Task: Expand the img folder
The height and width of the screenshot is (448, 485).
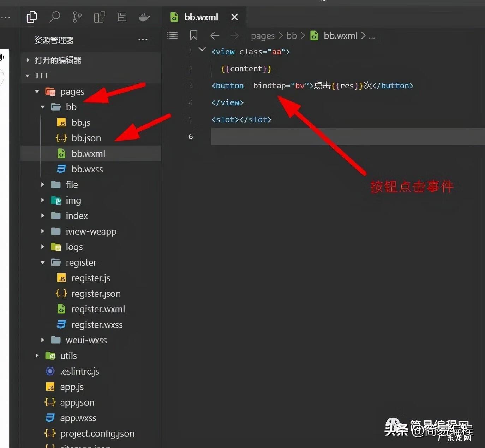Action: [x=42, y=200]
